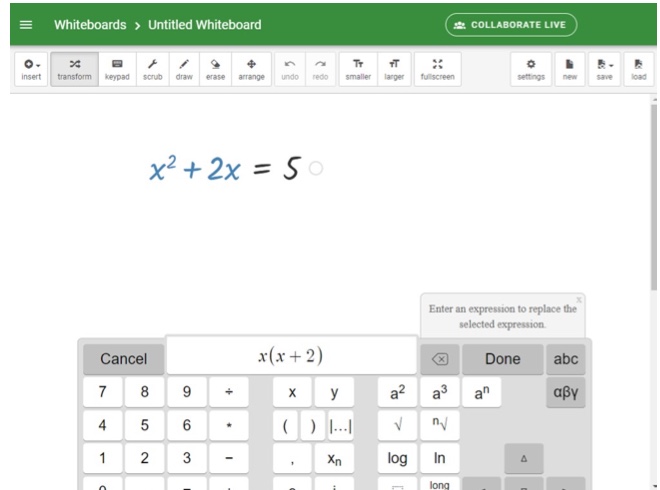
Task: Load a saved whiteboard
Action: click(639, 69)
